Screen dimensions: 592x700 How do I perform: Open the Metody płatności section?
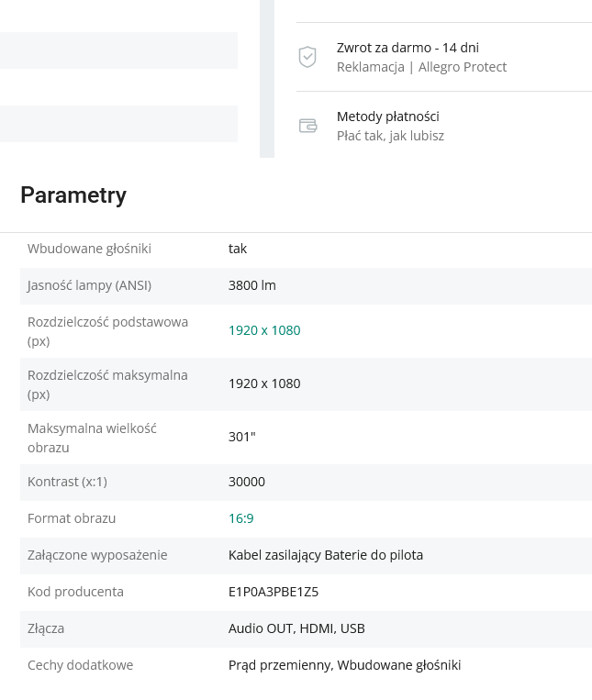tap(387, 117)
